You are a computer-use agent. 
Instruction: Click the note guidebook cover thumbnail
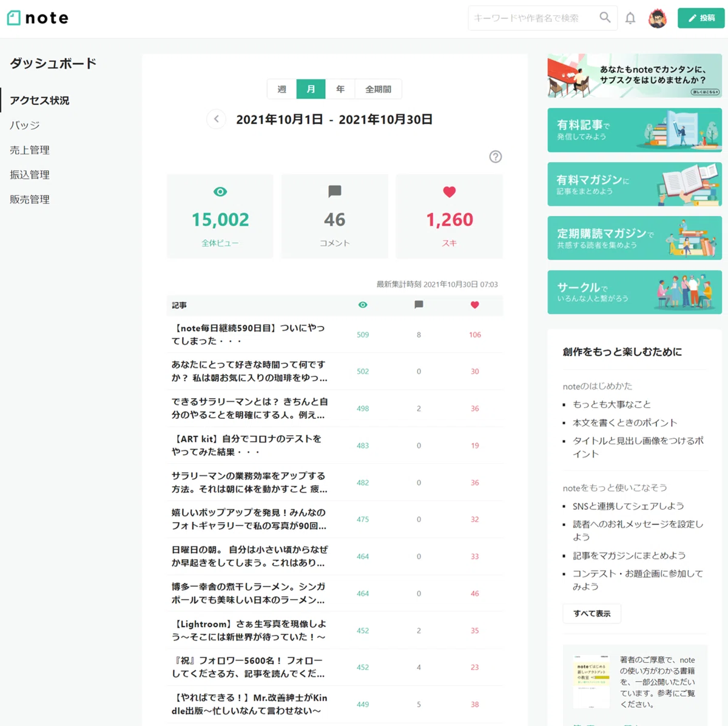pos(591,681)
